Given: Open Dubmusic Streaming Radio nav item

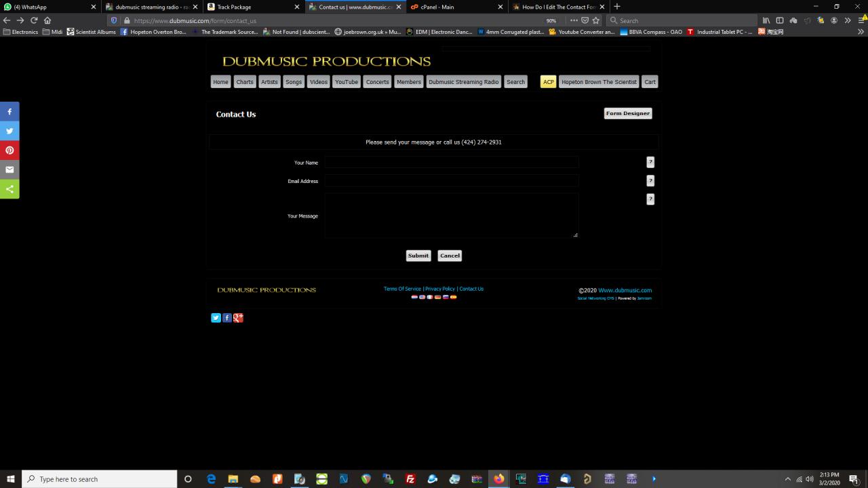Looking at the screenshot, I should click(464, 82).
